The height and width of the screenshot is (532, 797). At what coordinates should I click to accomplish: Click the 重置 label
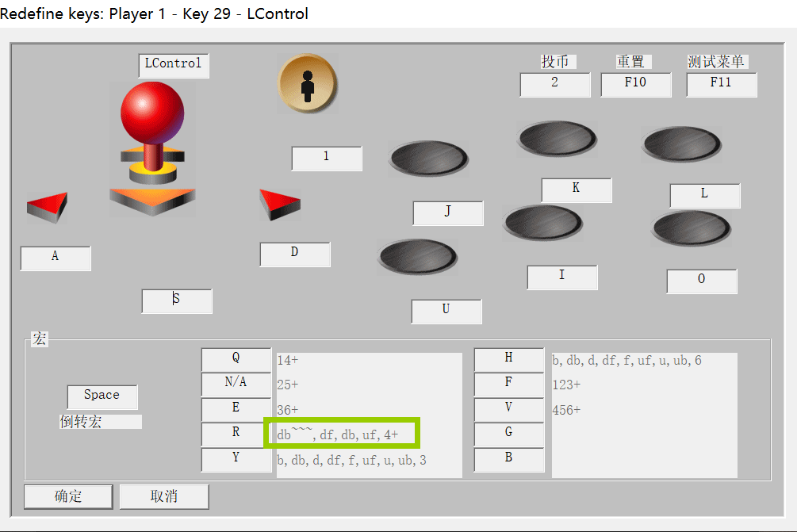tap(630, 62)
